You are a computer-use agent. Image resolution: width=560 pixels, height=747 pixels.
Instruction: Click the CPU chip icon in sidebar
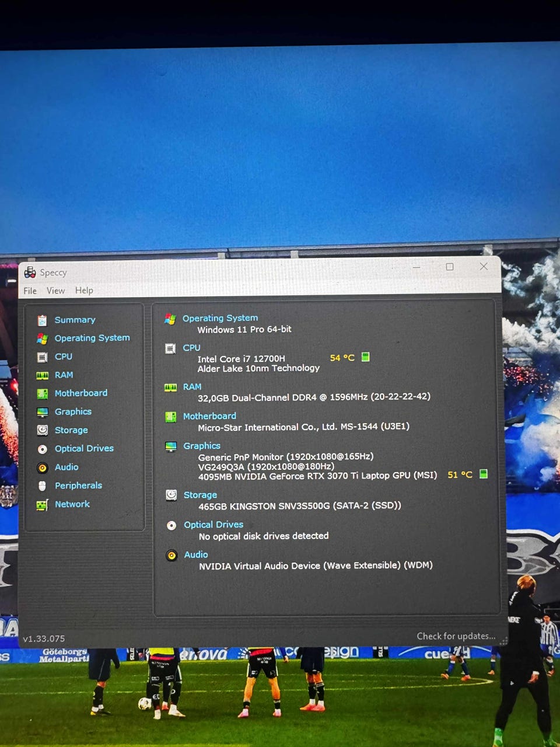coord(42,357)
